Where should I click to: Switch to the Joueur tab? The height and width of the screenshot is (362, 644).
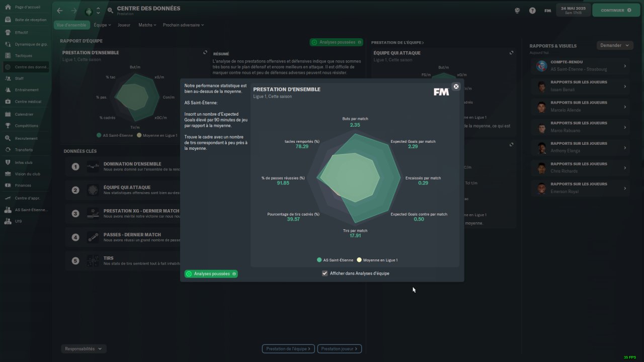click(124, 25)
